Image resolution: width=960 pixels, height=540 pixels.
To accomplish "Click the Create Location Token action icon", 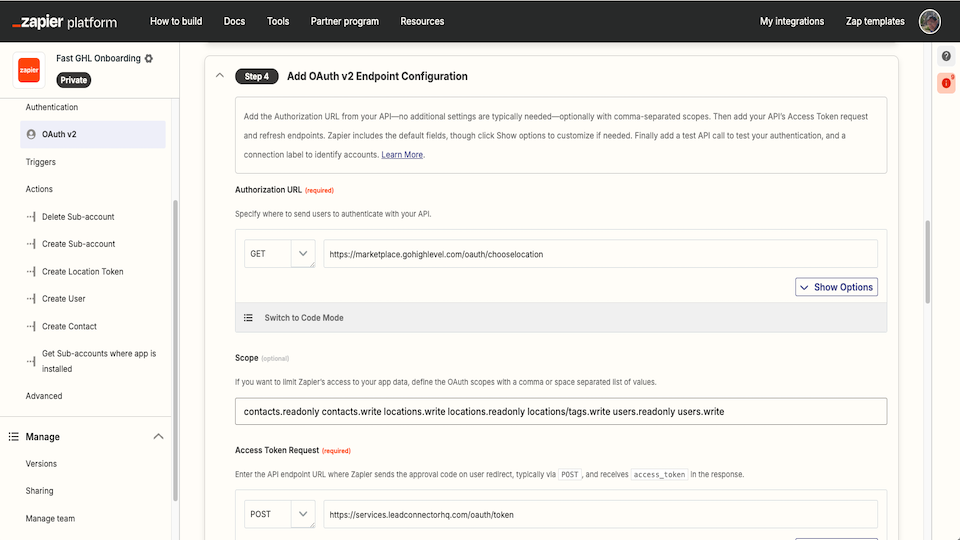I will (x=31, y=271).
